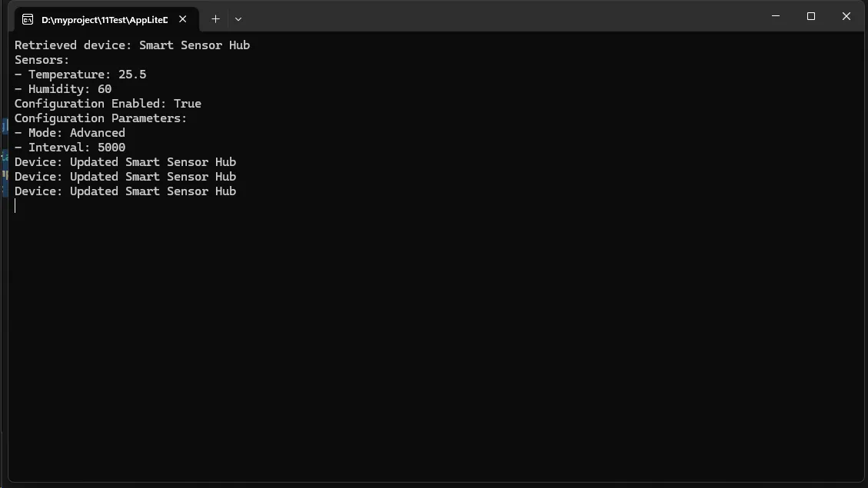The width and height of the screenshot is (868, 488).
Task: Select the D:\myproject\11Test tab
Action: tap(104, 19)
